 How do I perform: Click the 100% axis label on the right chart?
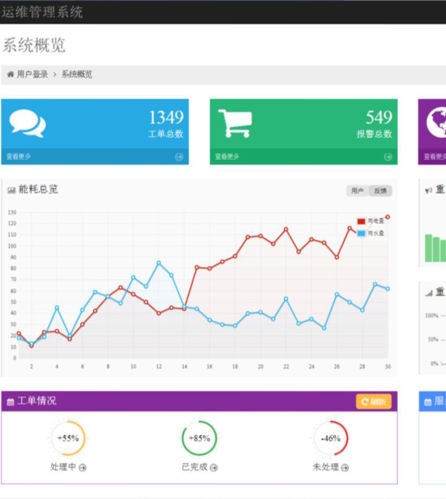coord(432,316)
